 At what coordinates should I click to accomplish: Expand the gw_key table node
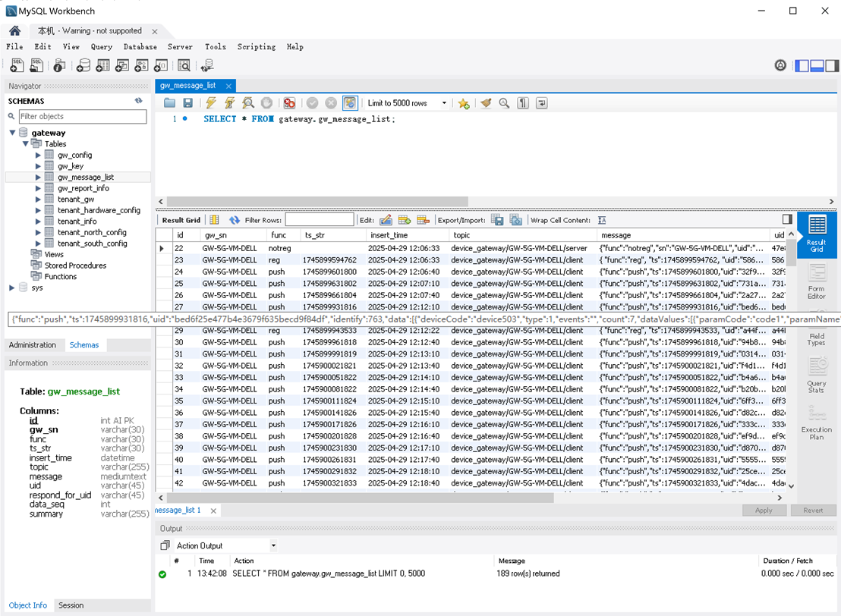click(38, 166)
